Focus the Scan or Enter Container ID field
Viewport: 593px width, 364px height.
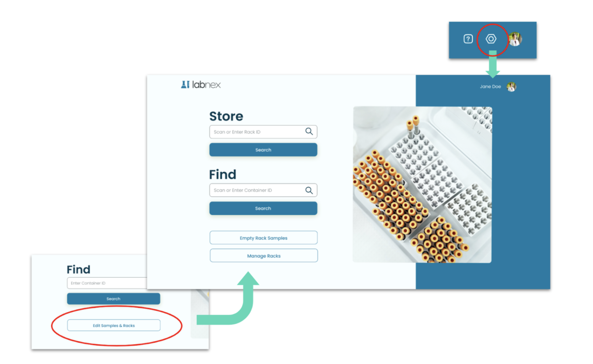263,190
